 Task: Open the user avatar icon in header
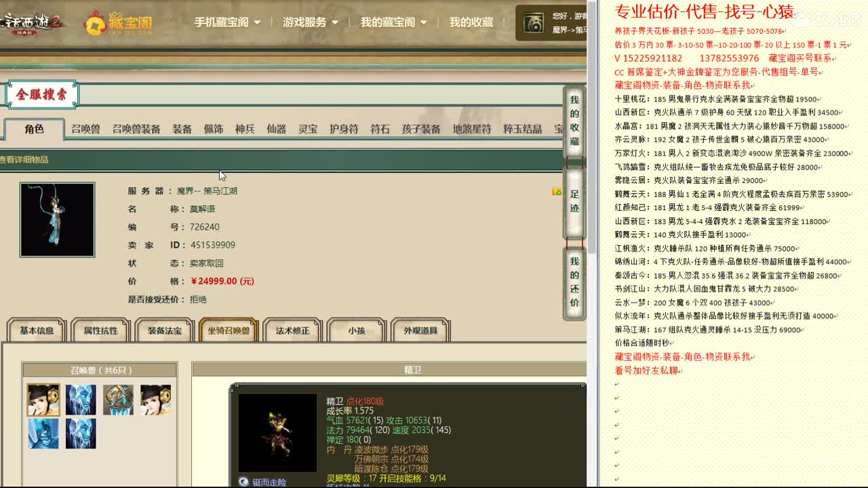tap(533, 24)
